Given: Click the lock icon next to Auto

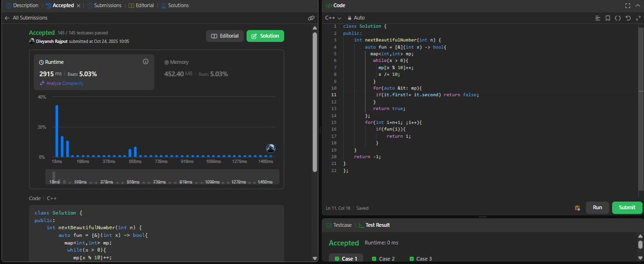Looking at the screenshot, I should tap(350, 18).
